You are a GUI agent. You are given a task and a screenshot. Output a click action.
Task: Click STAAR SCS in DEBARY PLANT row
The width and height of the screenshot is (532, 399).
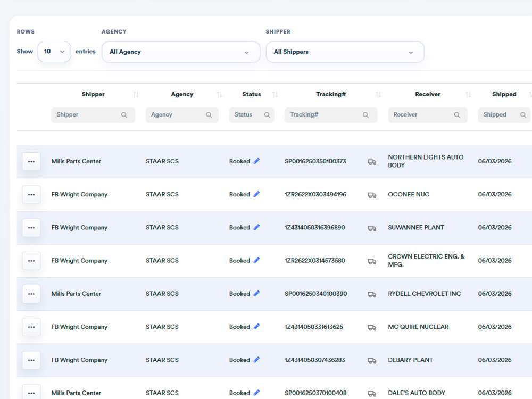[x=162, y=360]
